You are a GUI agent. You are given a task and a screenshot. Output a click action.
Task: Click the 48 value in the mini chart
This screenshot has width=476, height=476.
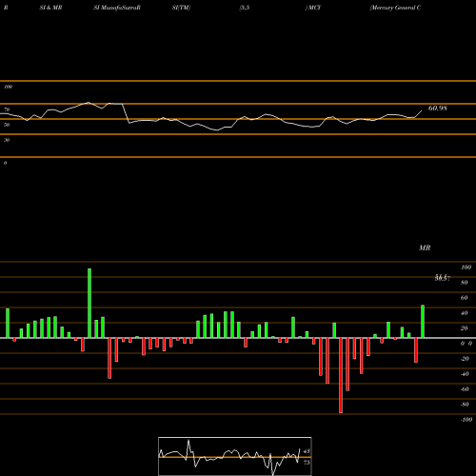tap(307, 451)
